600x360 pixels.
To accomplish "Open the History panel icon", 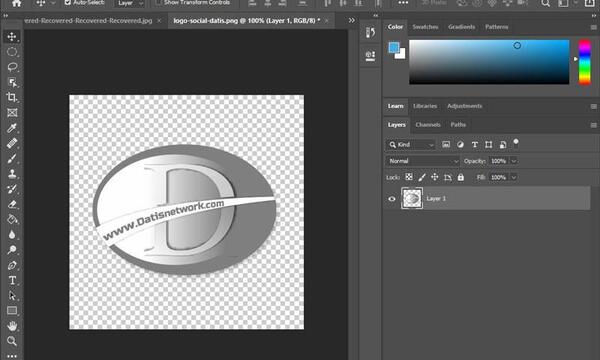I will (370, 33).
